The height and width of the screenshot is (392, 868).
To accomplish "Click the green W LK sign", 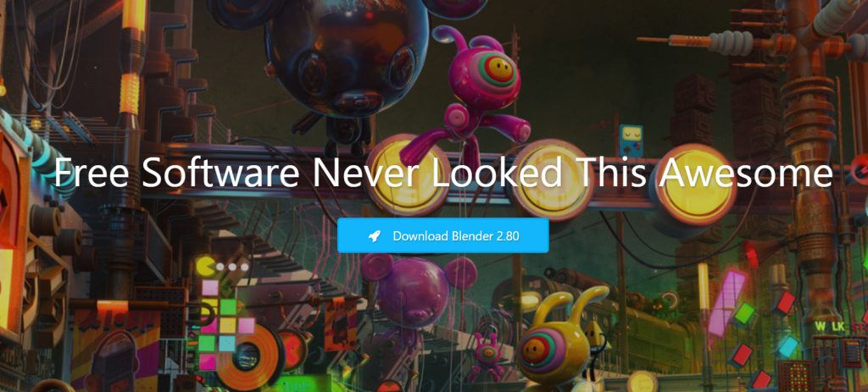I will tap(831, 327).
